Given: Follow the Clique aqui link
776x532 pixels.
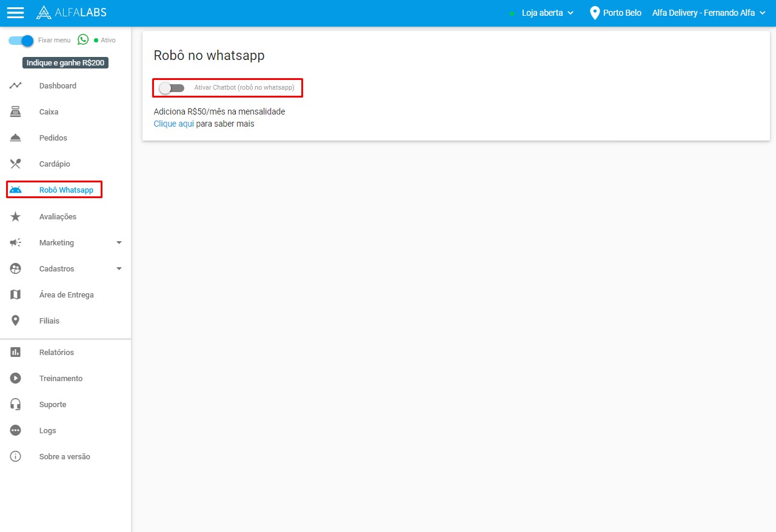Looking at the screenshot, I should click(x=173, y=124).
